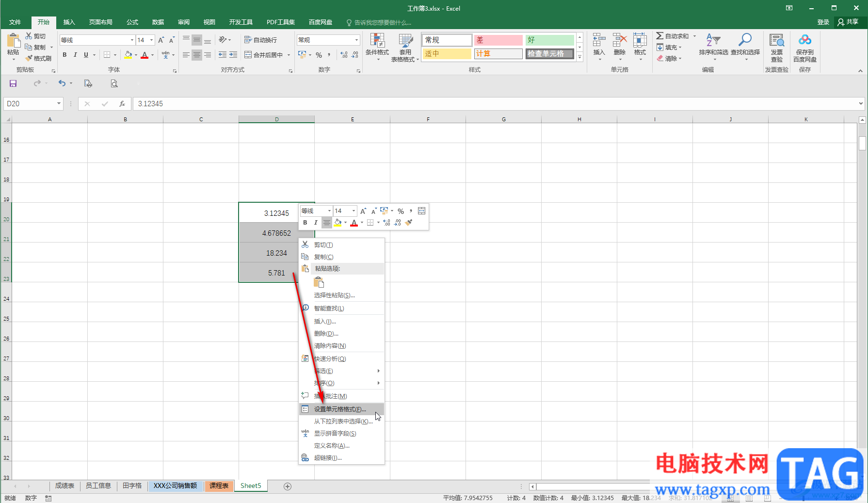Click print preview icon in quick toolbar
This screenshot has width=868, height=503.
tap(114, 83)
